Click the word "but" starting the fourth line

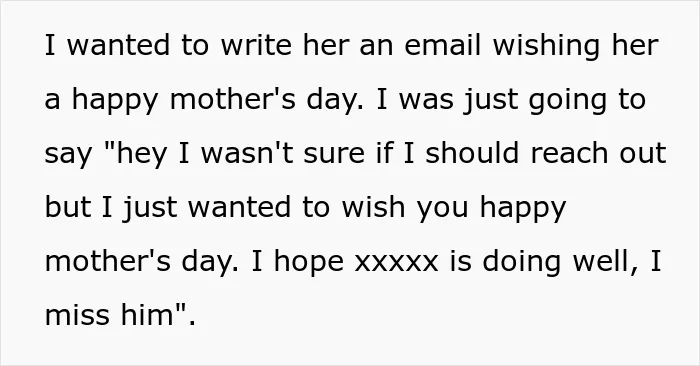pyautogui.click(x=68, y=207)
